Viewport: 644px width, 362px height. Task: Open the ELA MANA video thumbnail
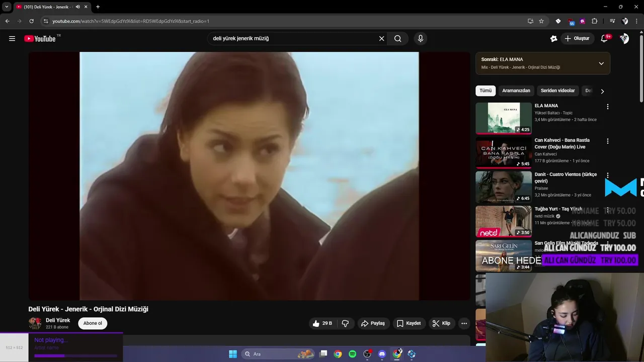point(504,118)
